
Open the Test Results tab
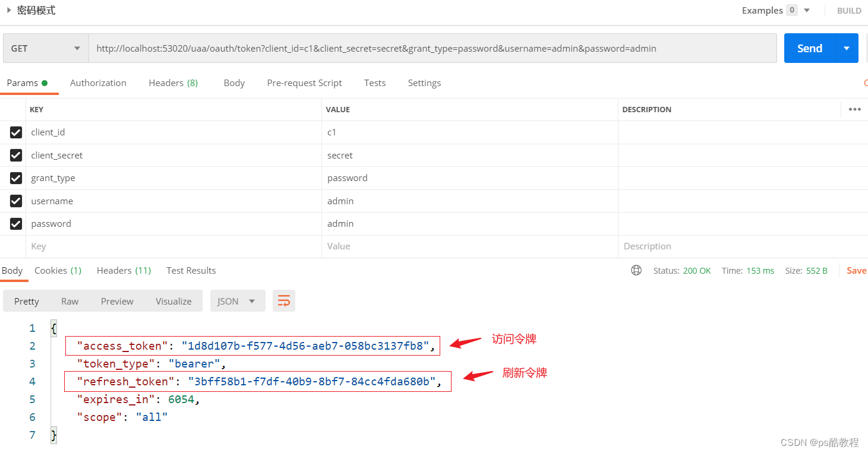191,271
